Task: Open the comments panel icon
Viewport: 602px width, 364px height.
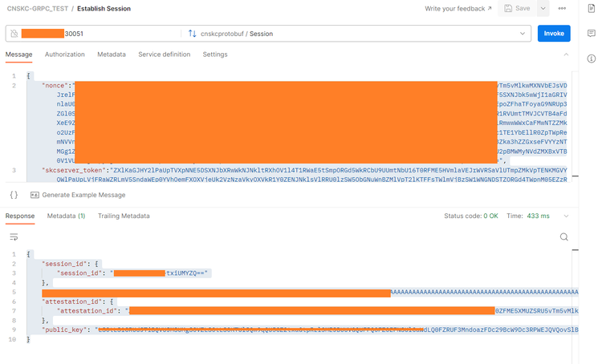Action: tap(592, 34)
